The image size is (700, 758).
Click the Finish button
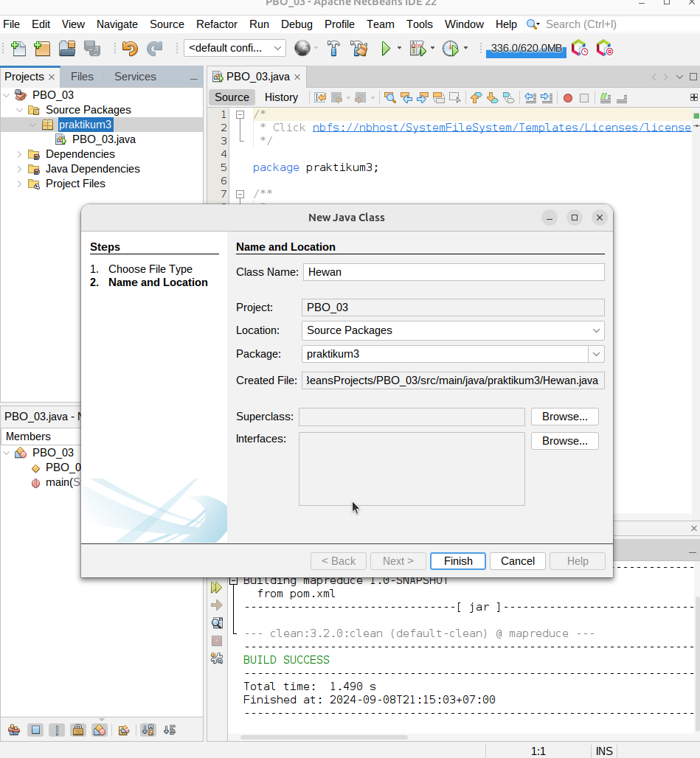458,561
